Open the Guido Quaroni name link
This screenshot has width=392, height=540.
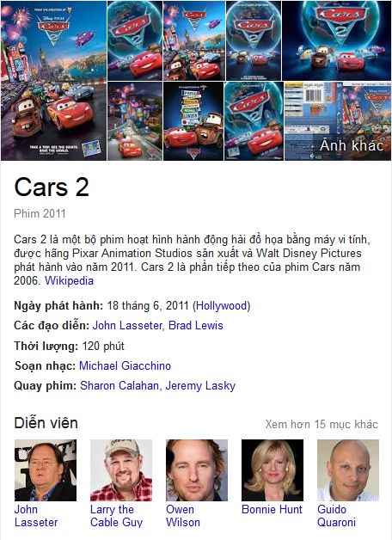pos(336,516)
